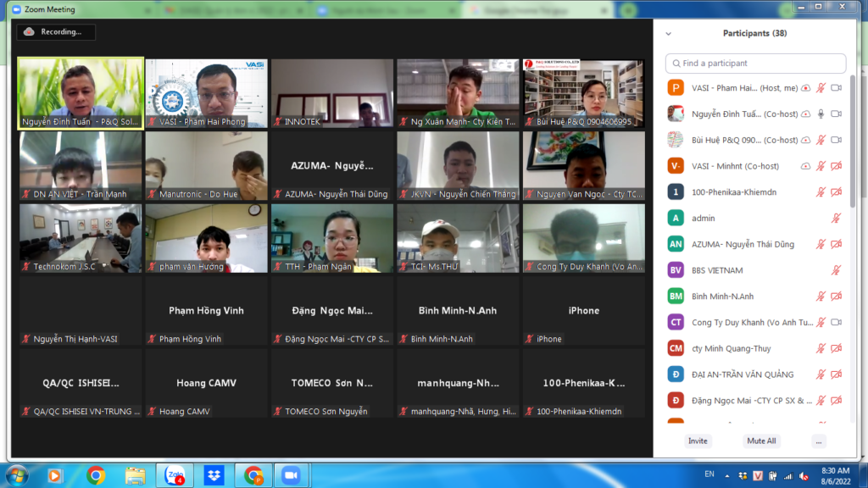Click the muted mic icon for admin
Image resolution: width=868 pixels, height=488 pixels.
(x=837, y=218)
